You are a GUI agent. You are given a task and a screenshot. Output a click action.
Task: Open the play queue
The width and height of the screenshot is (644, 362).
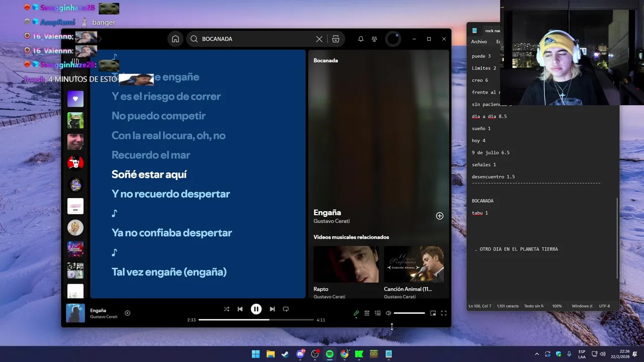click(x=367, y=313)
